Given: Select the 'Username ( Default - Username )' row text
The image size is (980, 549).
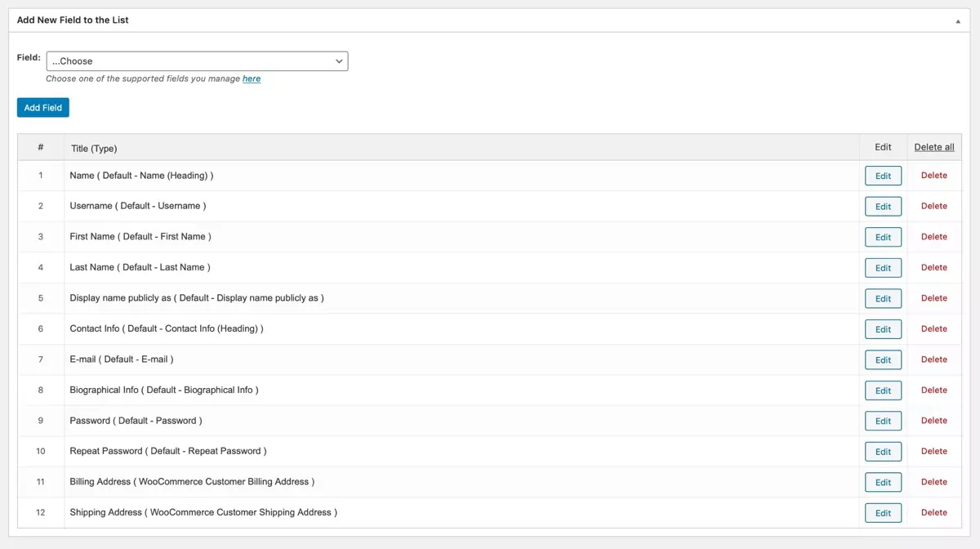Looking at the screenshot, I should [138, 206].
